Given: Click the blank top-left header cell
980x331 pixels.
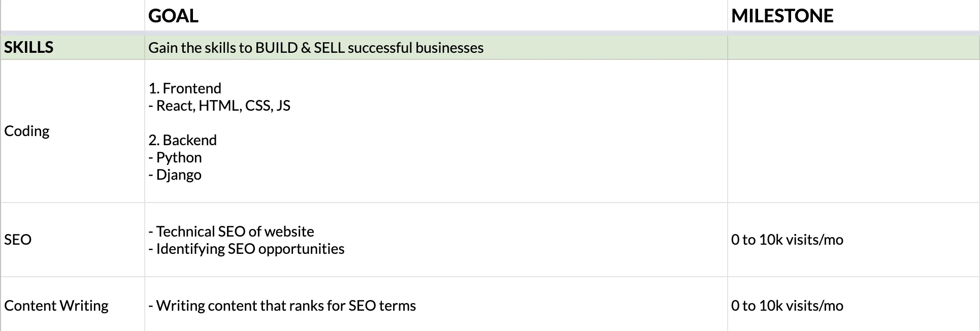Looking at the screenshot, I should coord(73,16).
